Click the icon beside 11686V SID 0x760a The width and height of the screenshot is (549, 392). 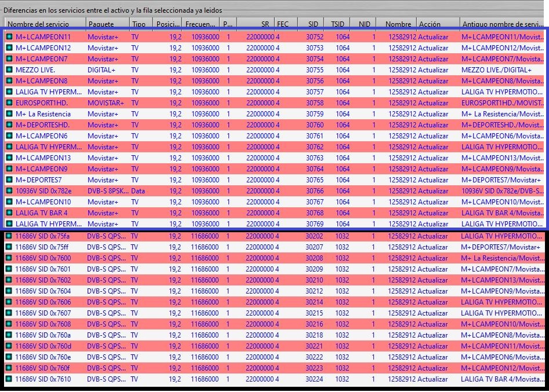[x=9, y=335]
